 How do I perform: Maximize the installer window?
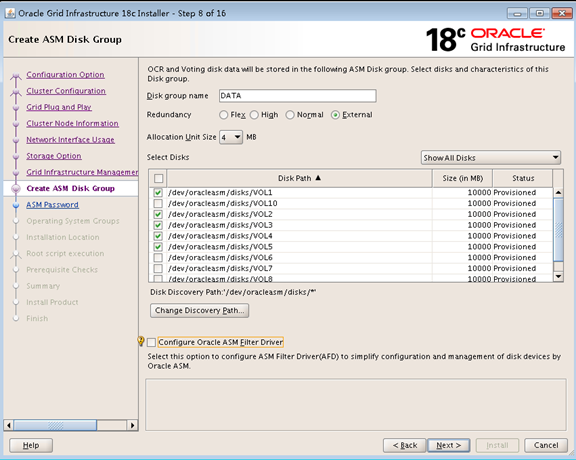pos(539,13)
